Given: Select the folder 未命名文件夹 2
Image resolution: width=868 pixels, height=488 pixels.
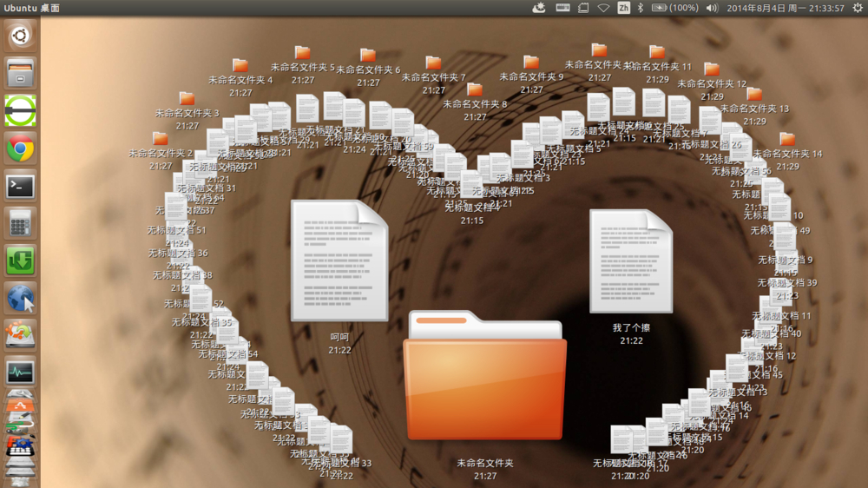Looking at the screenshot, I should tap(160, 139).
